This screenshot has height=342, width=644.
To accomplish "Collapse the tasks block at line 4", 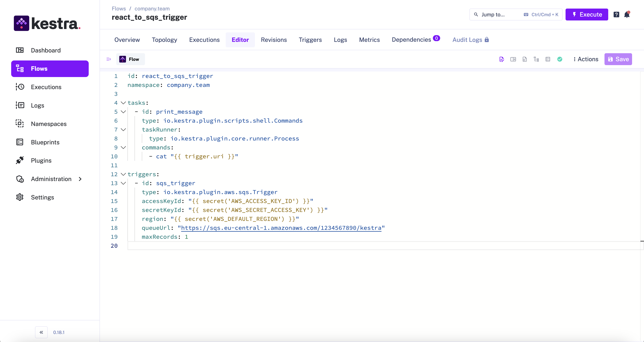I will pos(123,103).
